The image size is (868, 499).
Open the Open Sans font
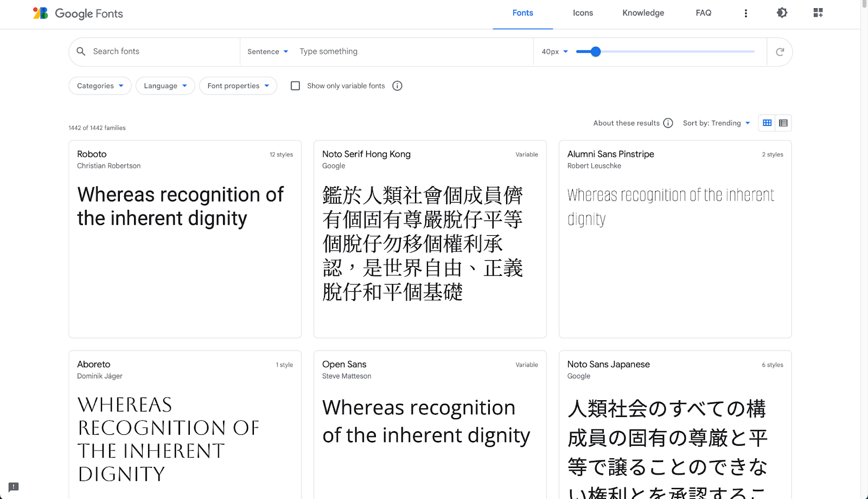click(x=344, y=364)
